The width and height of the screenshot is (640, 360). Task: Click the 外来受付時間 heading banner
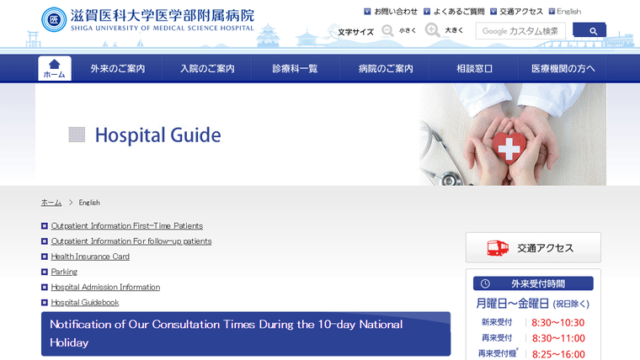tap(533, 284)
